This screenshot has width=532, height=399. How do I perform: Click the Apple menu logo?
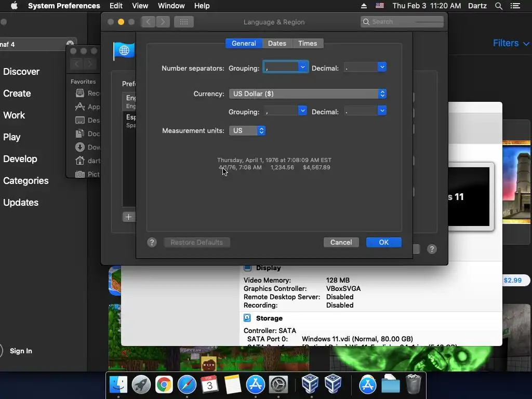coord(14,6)
